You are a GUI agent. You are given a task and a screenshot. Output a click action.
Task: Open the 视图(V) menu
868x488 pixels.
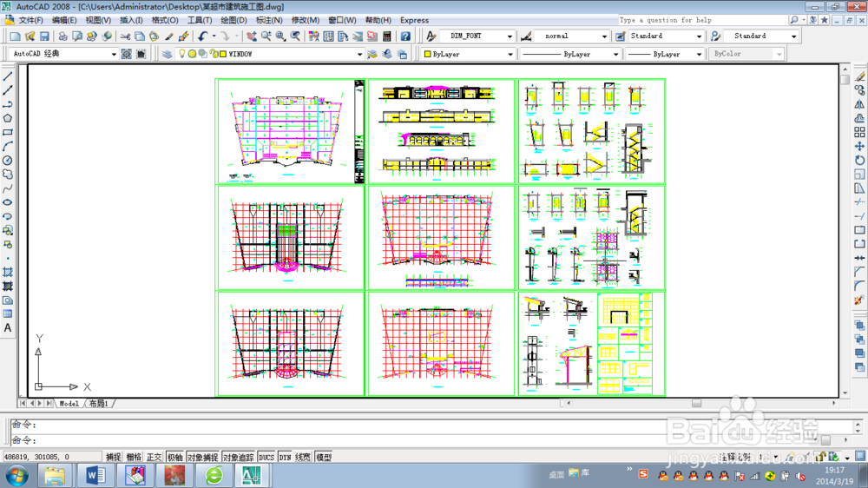click(98, 20)
